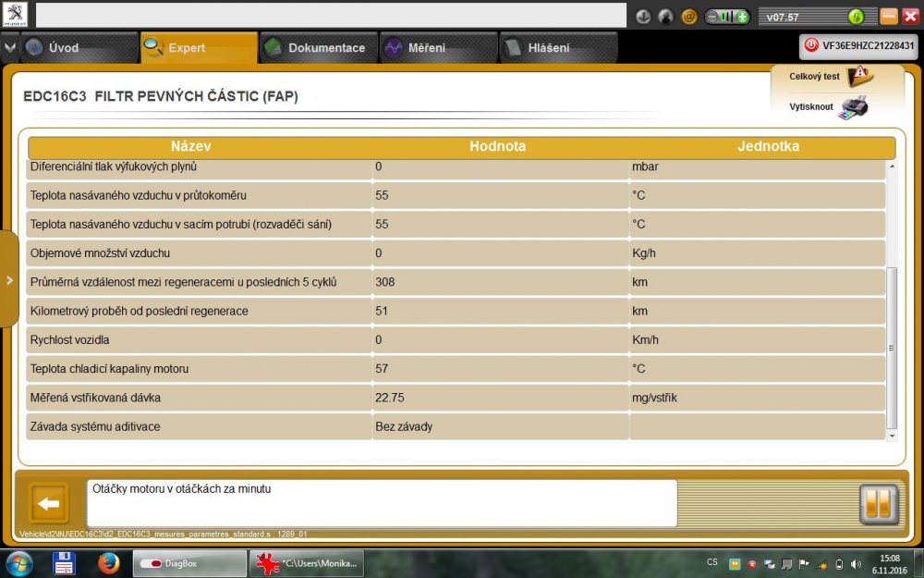Click the printer icon for Vytisknout
Screen dimensions: 924x578
pyautogui.click(x=854, y=107)
